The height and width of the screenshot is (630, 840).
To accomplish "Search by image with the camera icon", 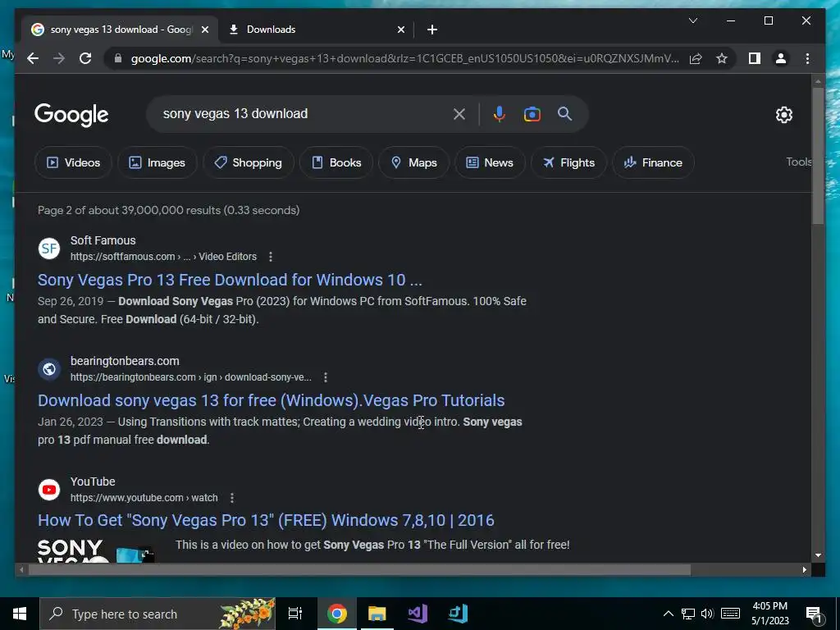I will pos(532,114).
